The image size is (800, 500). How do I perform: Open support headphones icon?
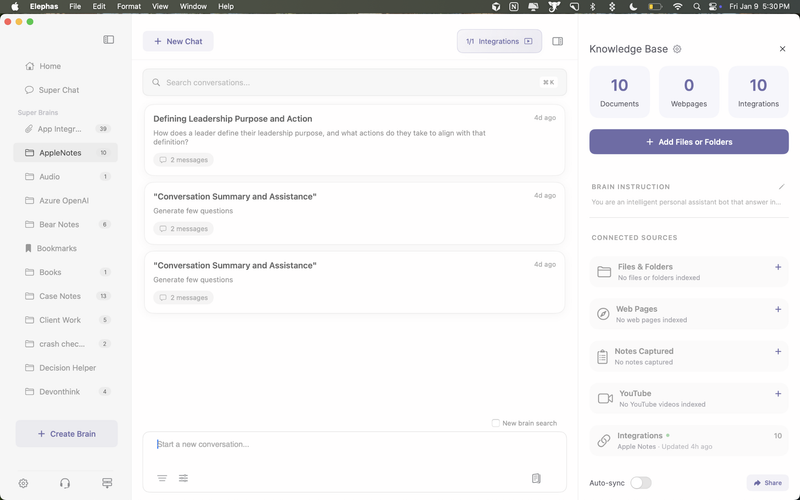coord(65,483)
